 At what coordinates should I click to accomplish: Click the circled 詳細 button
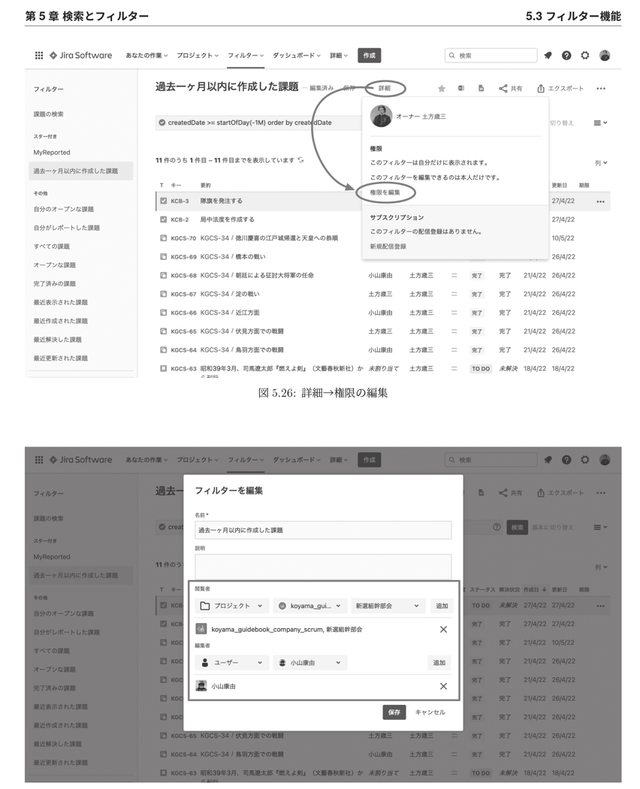[x=385, y=88]
